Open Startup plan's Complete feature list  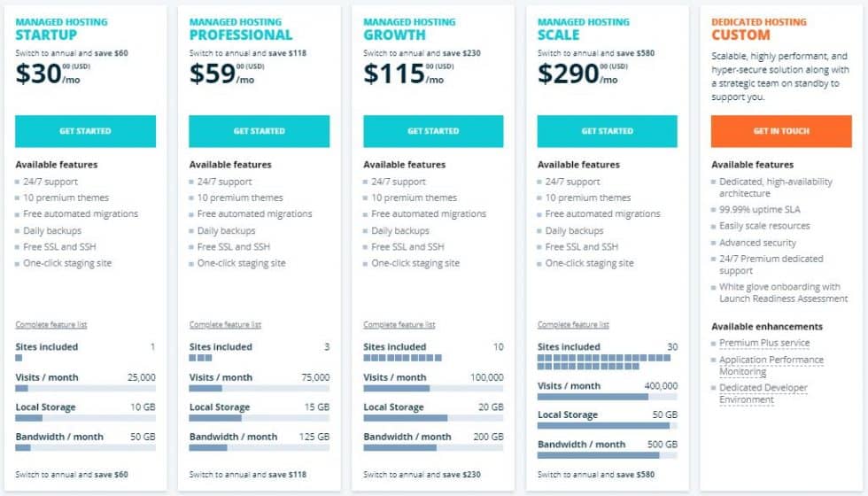tap(51, 325)
